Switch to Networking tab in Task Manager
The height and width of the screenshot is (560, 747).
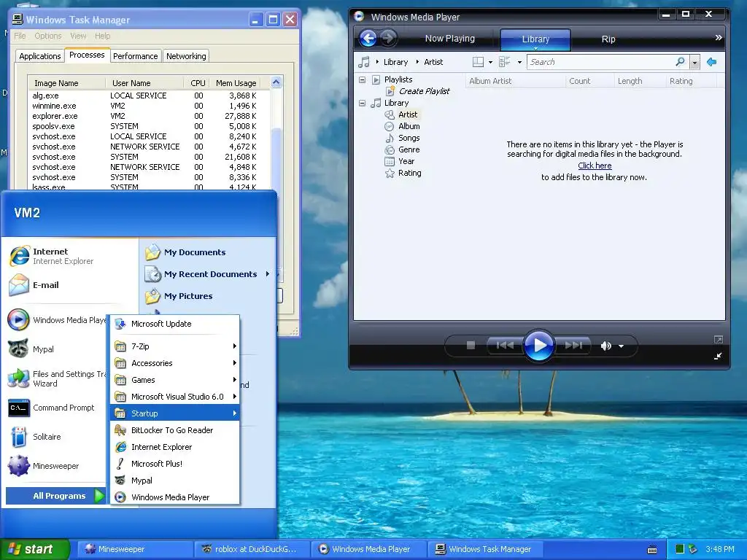click(186, 56)
